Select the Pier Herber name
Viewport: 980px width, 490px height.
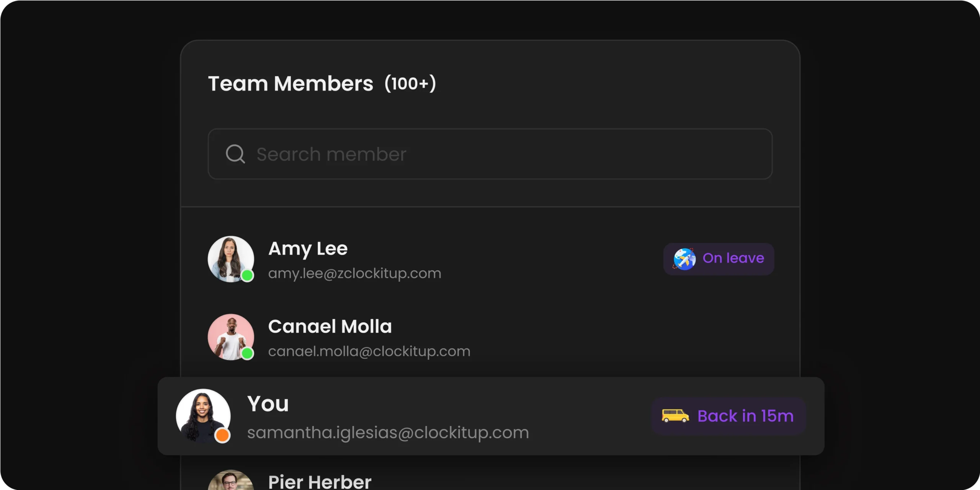pyautogui.click(x=320, y=482)
